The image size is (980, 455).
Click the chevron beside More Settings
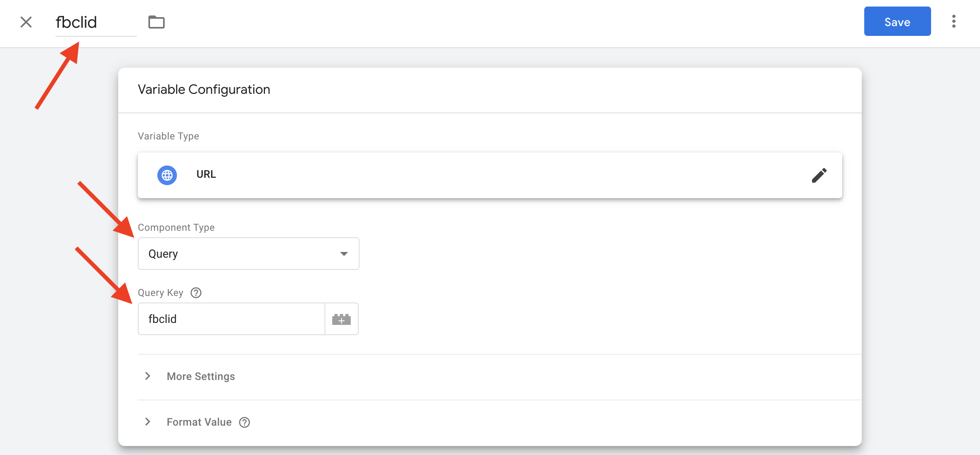click(x=148, y=376)
